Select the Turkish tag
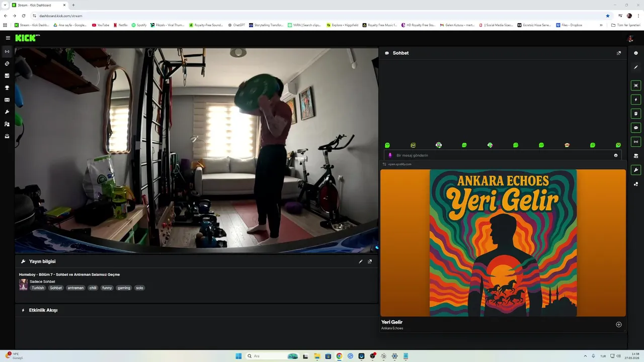This screenshot has width=644, height=362. coord(38,288)
